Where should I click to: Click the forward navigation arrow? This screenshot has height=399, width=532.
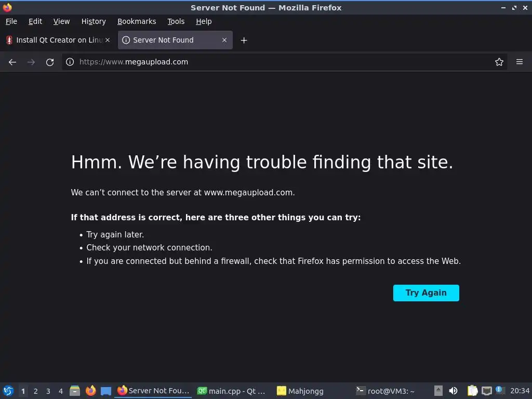(x=31, y=62)
